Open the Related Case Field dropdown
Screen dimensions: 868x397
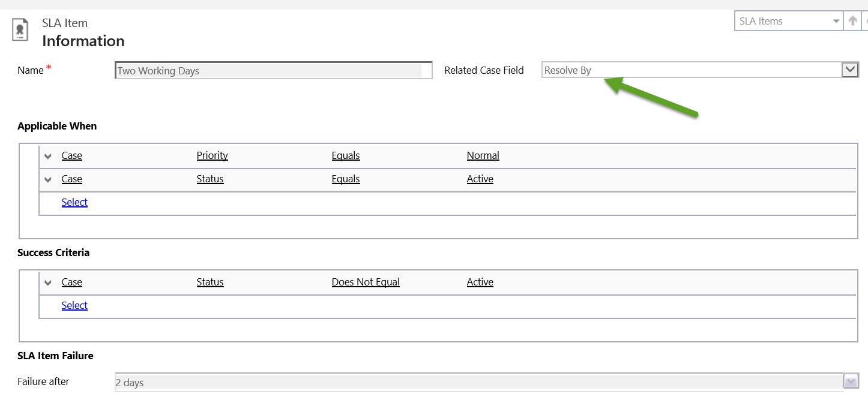point(850,69)
